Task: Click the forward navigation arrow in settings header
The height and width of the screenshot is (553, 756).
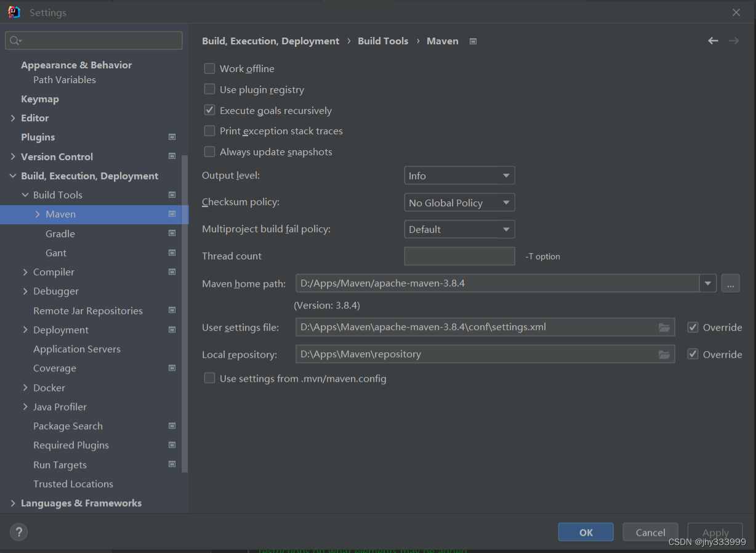Action: (734, 41)
